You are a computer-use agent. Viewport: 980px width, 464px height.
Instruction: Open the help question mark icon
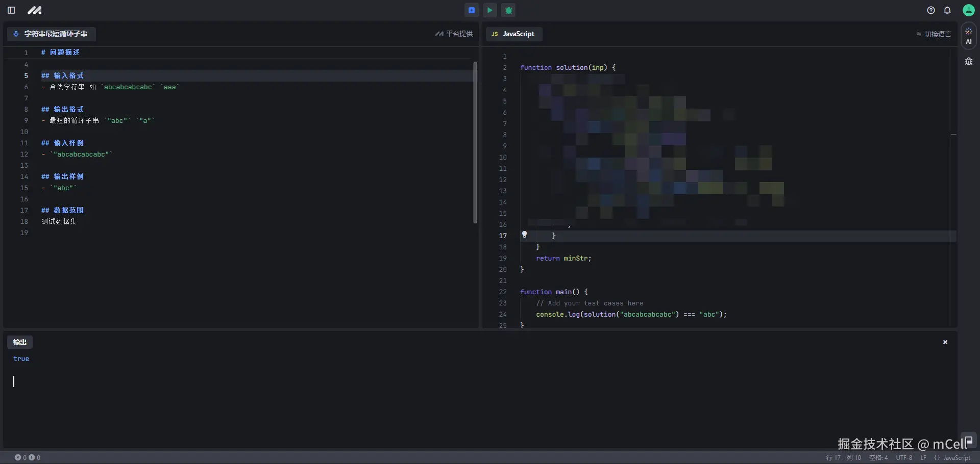coord(931,10)
